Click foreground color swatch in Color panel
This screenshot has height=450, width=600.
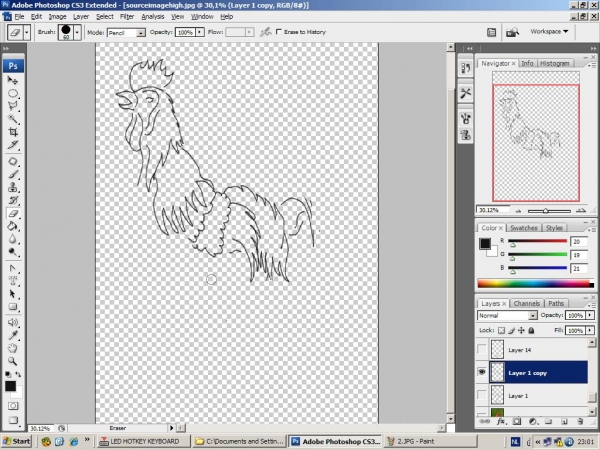(485, 243)
